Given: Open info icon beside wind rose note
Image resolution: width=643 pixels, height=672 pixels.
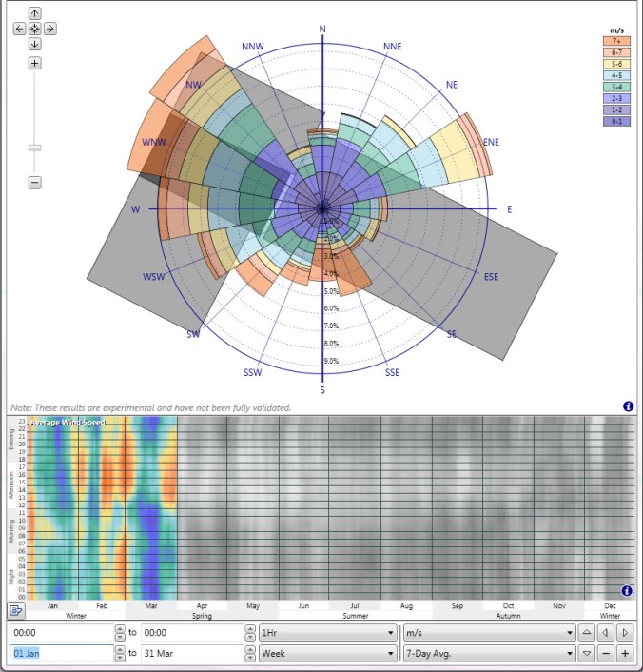Looking at the screenshot, I should click(628, 406).
